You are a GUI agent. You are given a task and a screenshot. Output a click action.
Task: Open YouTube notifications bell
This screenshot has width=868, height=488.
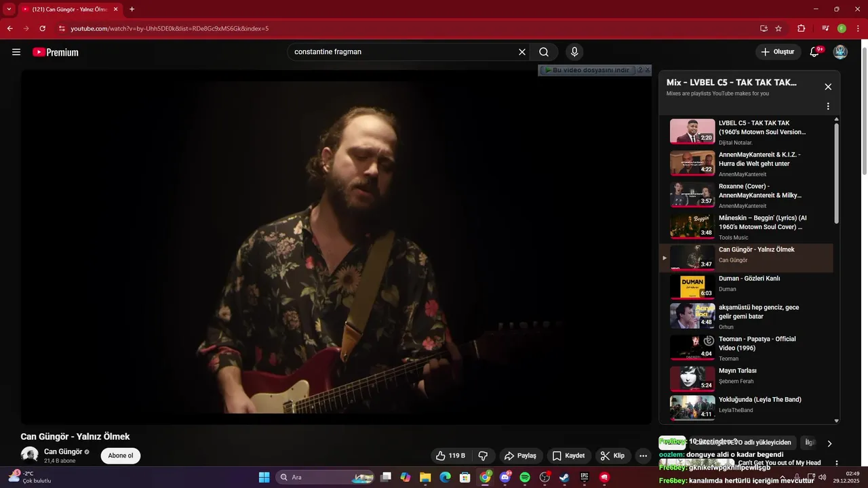point(815,52)
